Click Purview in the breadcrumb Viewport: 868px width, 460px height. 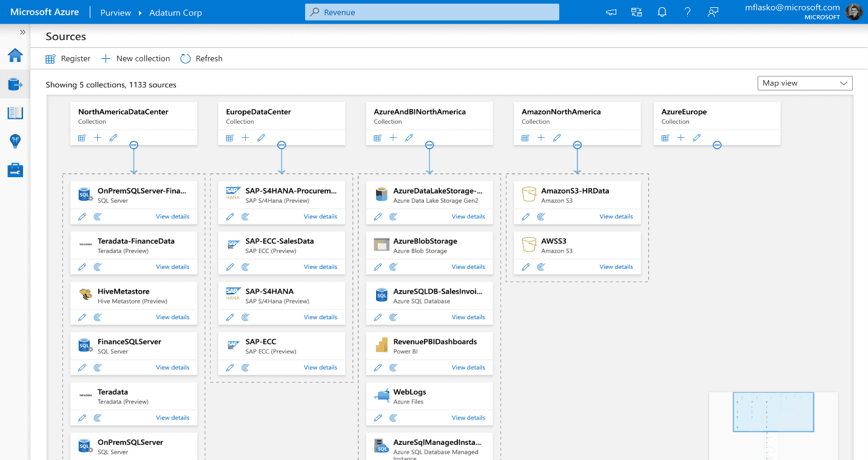[116, 12]
